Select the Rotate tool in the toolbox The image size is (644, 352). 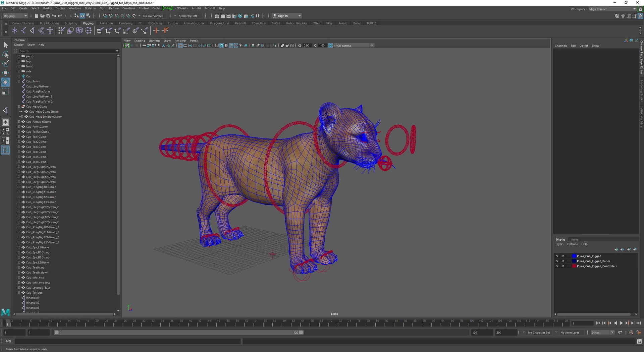coord(5,82)
